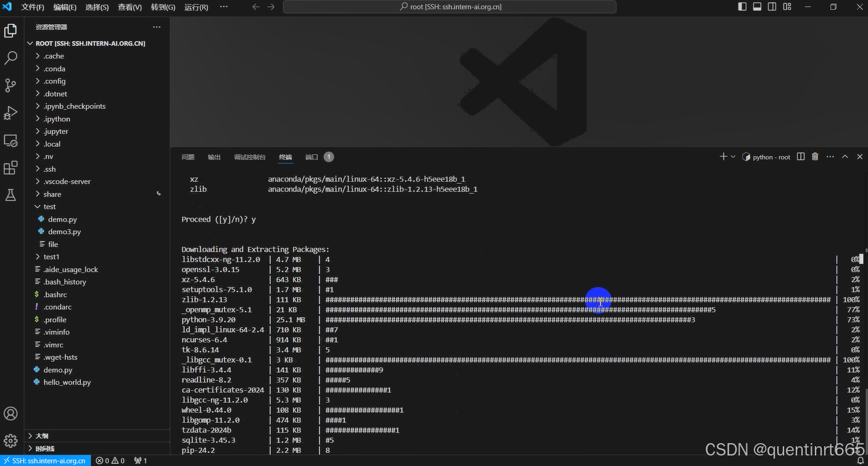
Task: Open Customize Layout icon
Action: (x=787, y=7)
